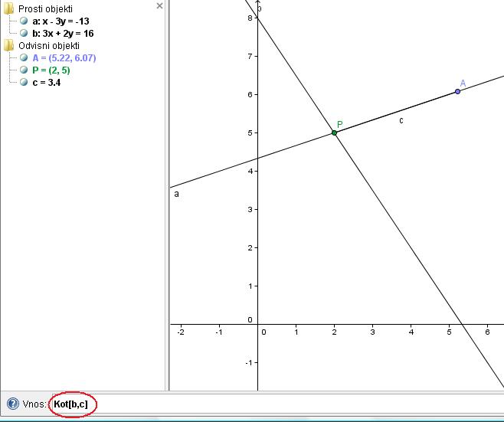This screenshot has width=504, height=422.
Task: Click green point P on the graph
Action: [x=334, y=132]
